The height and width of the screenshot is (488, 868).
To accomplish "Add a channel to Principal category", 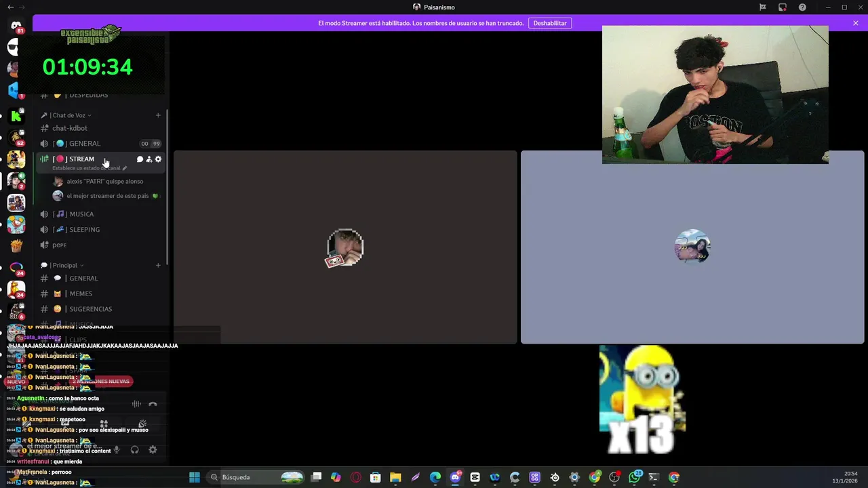I will pyautogui.click(x=158, y=265).
